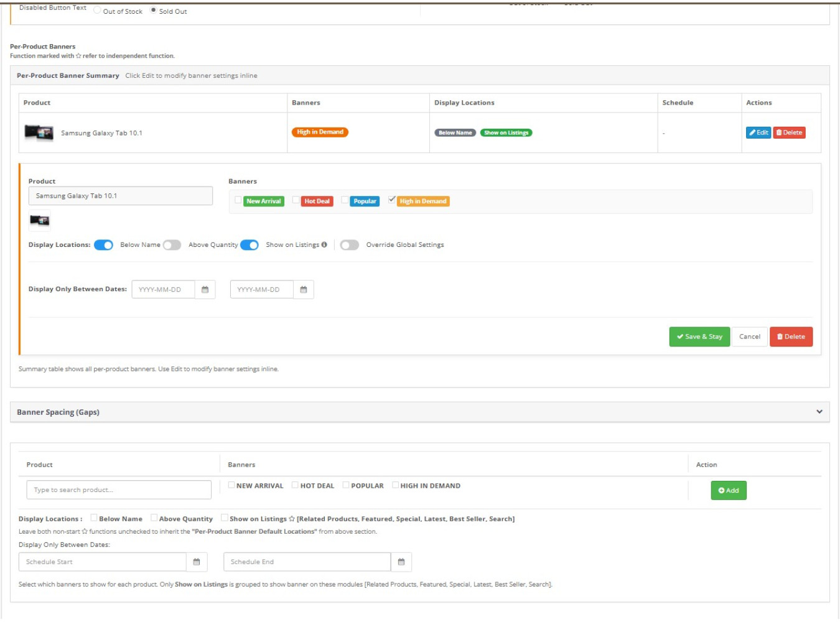840x622 pixels.
Task: Tick the uppercase NEW ARRIVAL checkbox
Action: (231, 485)
